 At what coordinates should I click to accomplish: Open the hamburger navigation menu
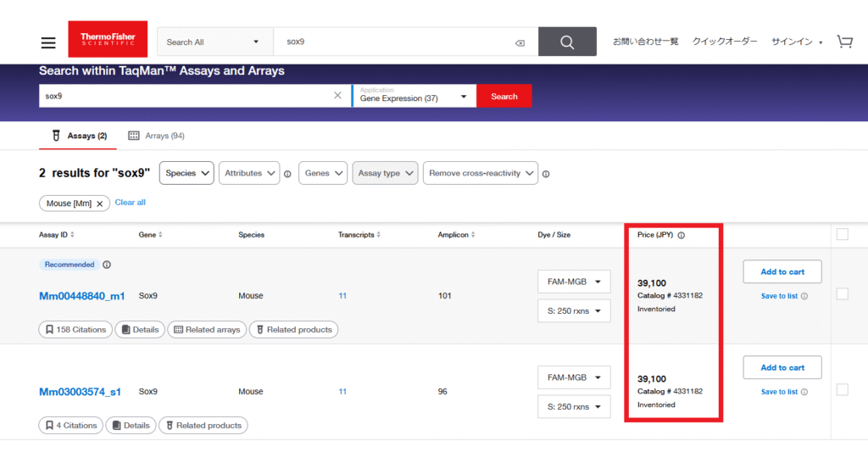[48, 42]
